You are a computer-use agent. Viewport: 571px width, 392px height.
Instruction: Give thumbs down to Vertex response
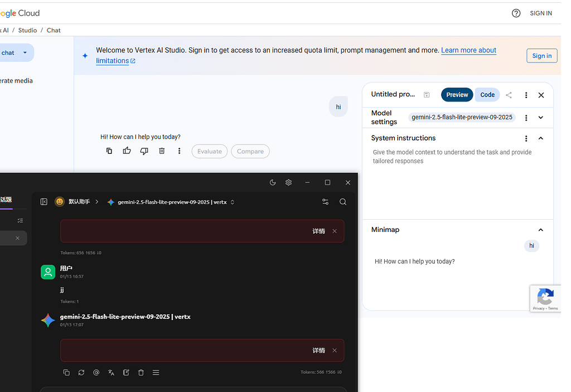coord(144,151)
